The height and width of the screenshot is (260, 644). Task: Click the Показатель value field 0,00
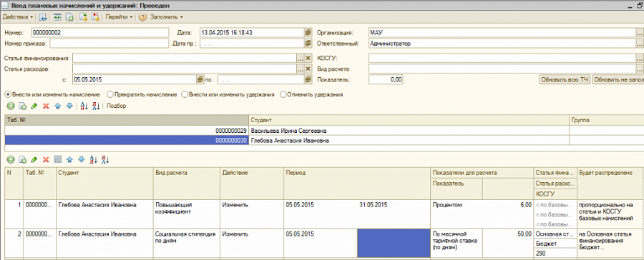386,80
